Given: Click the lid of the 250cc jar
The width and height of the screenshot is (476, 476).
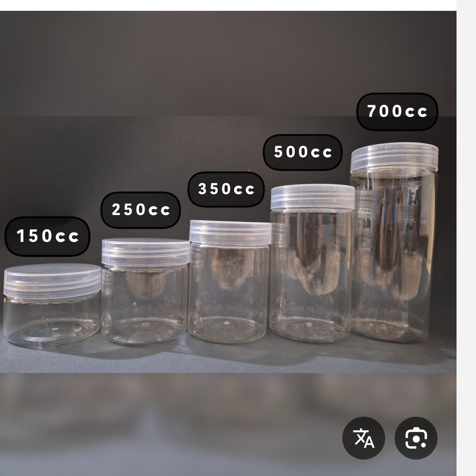Looking at the screenshot, I should [x=146, y=252].
